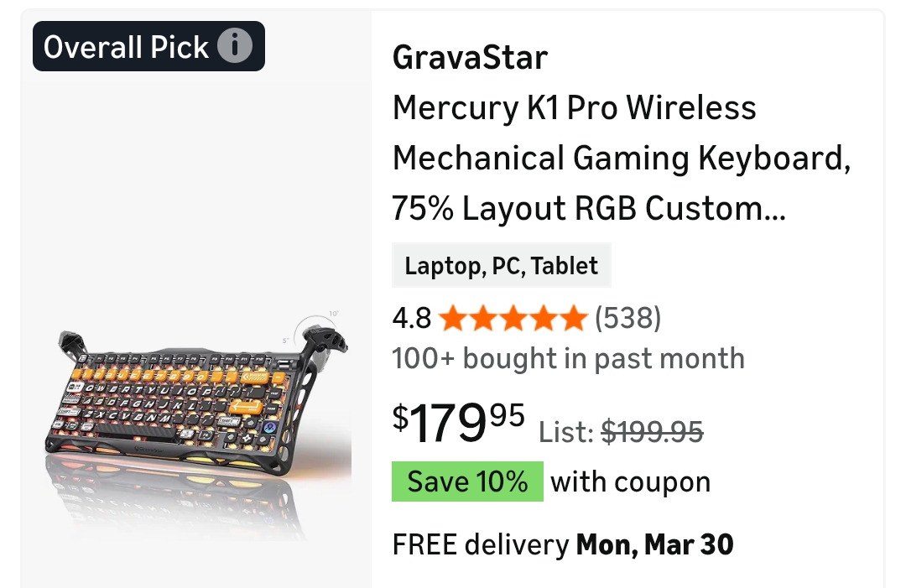
Task: Apply the Save 10% coupon badge
Action: [x=467, y=482]
